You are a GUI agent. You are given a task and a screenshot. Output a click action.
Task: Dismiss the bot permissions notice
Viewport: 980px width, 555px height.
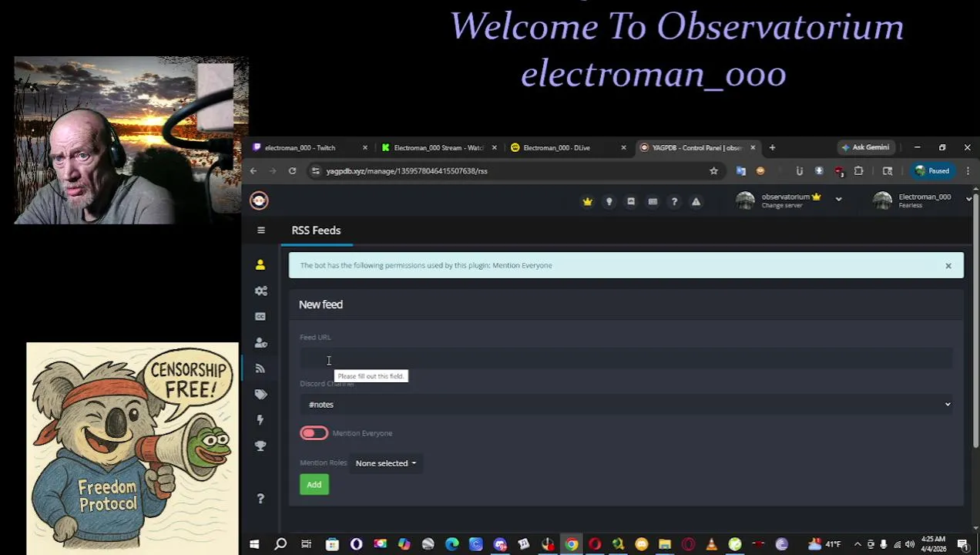point(948,266)
